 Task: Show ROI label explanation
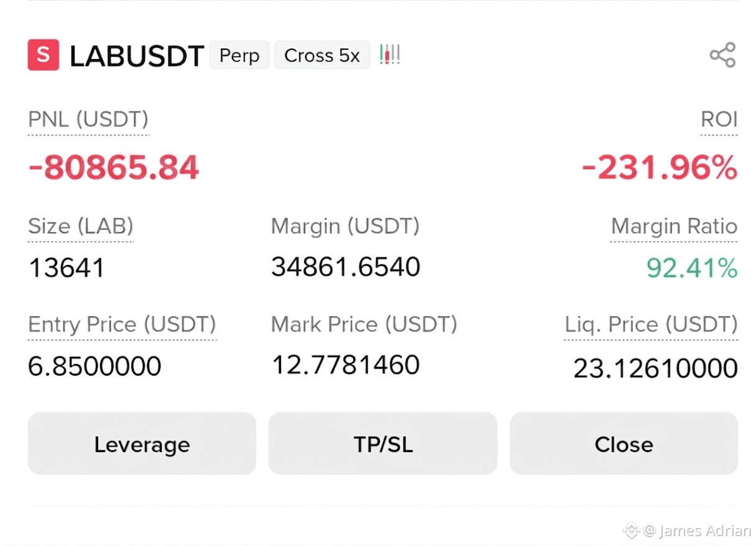[719, 119]
